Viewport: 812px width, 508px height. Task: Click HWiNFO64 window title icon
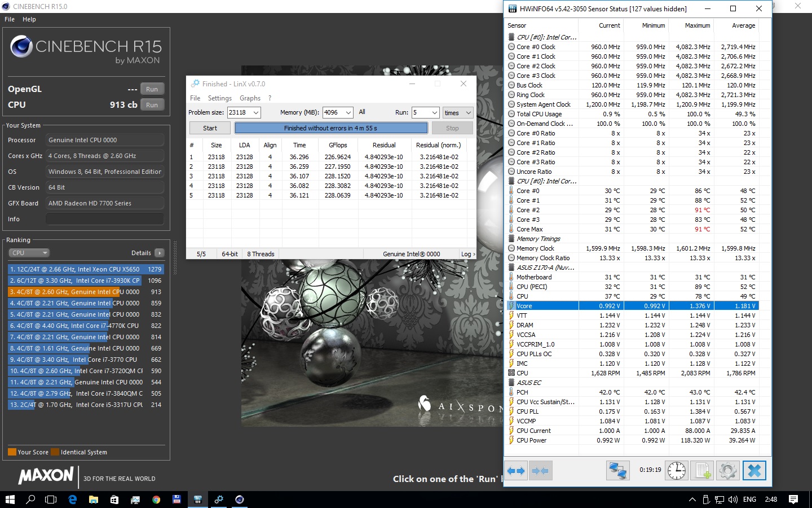pos(513,9)
